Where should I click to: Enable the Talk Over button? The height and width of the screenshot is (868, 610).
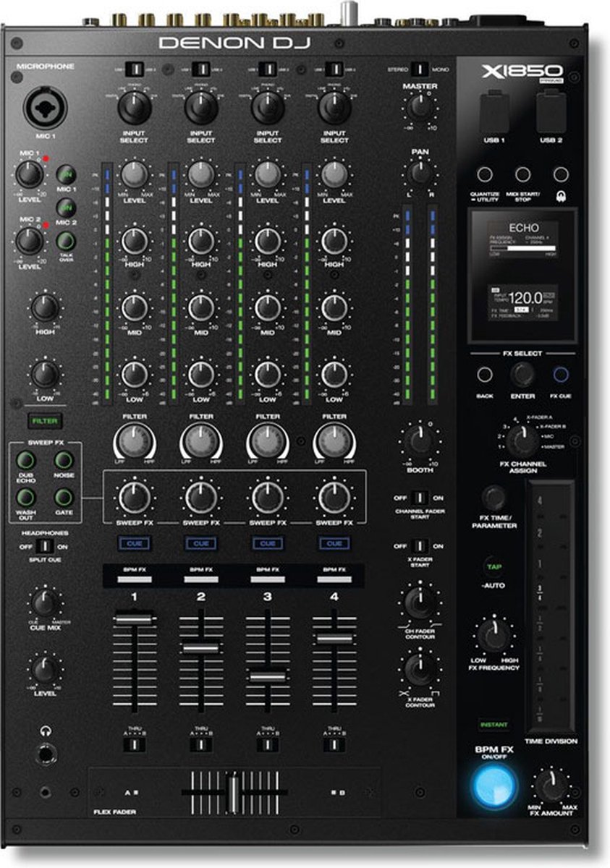click(67, 241)
